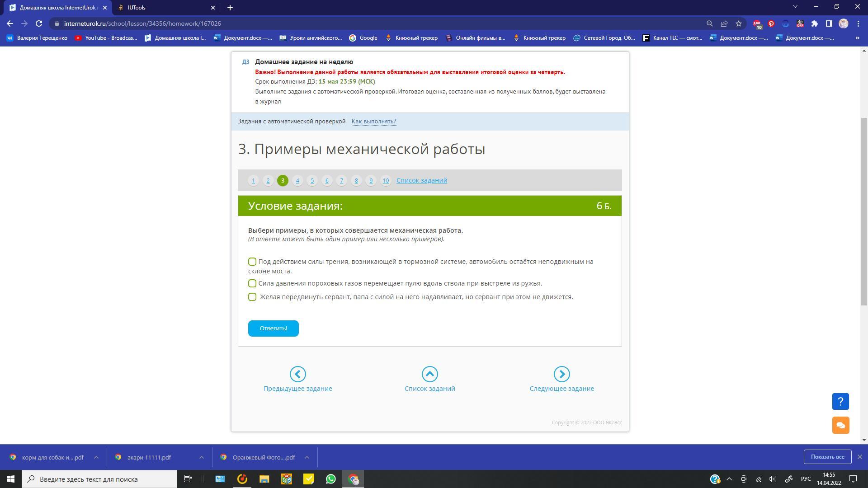Image resolution: width=868 pixels, height=488 pixels.
Task: Open the Pinterest extension icon
Action: click(x=771, y=23)
